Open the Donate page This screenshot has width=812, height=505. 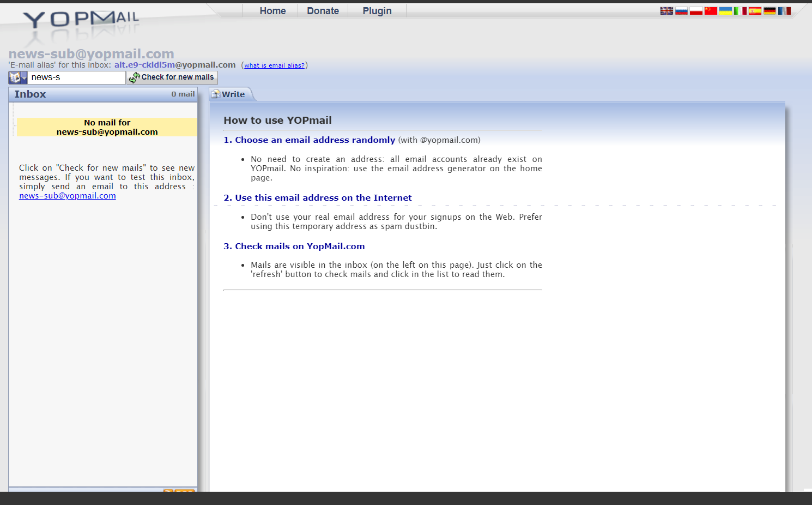(x=323, y=10)
